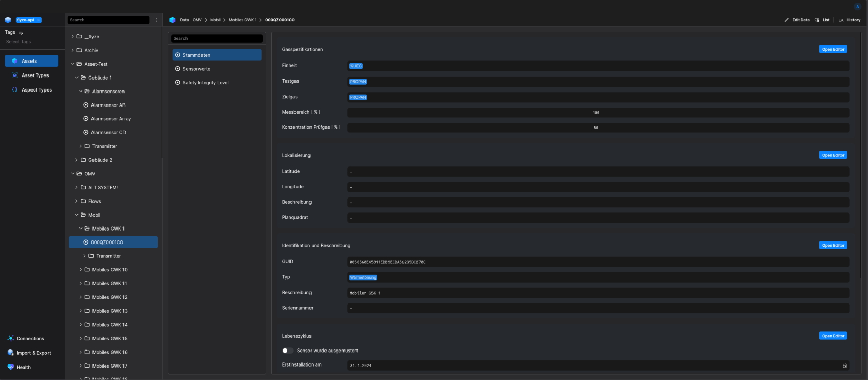Expand the Gebäude 2 folder
The height and width of the screenshot is (380, 868).
[77, 160]
